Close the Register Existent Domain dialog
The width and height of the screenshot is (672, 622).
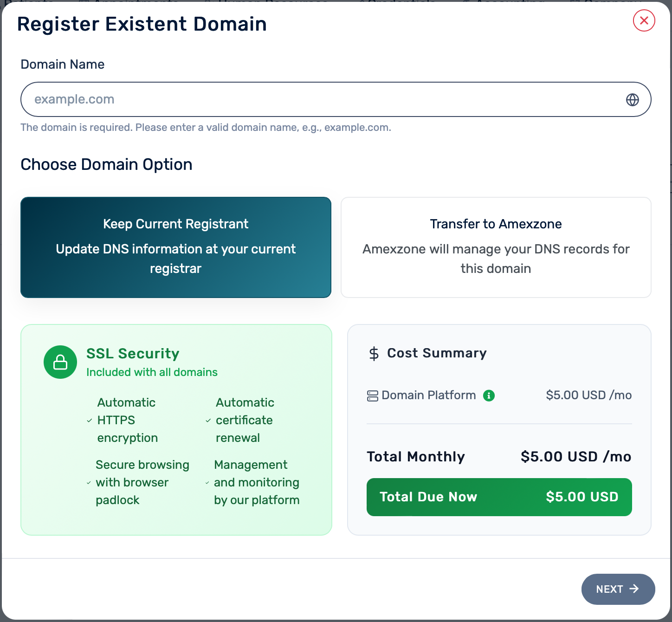tap(644, 20)
